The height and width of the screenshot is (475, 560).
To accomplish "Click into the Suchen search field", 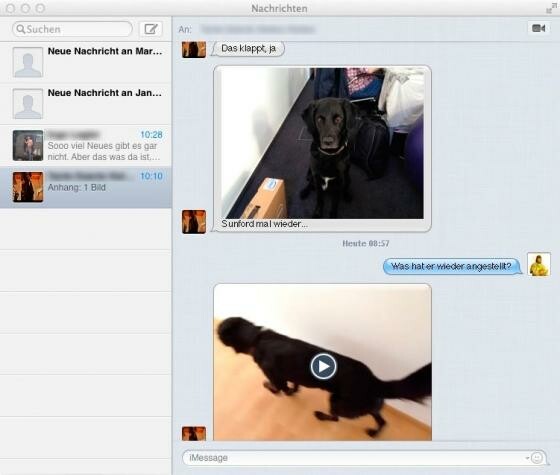I will click(x=73, y=29).
